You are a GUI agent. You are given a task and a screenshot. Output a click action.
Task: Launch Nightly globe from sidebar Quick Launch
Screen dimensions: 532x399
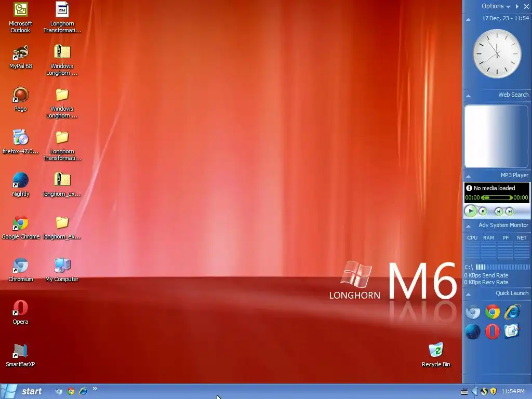473,332
